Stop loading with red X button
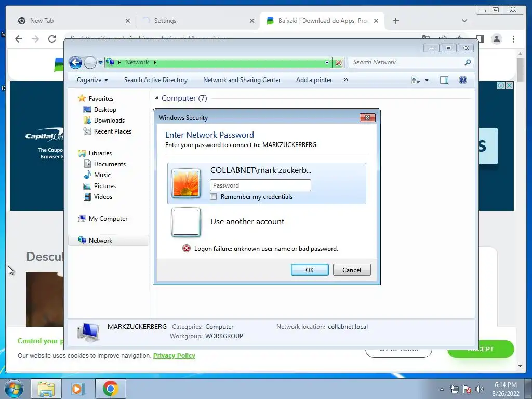 click(x=338, y=63)
